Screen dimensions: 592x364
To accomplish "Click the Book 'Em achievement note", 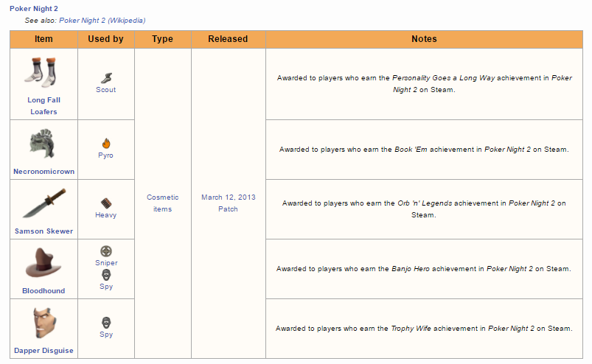I will 424,150.
